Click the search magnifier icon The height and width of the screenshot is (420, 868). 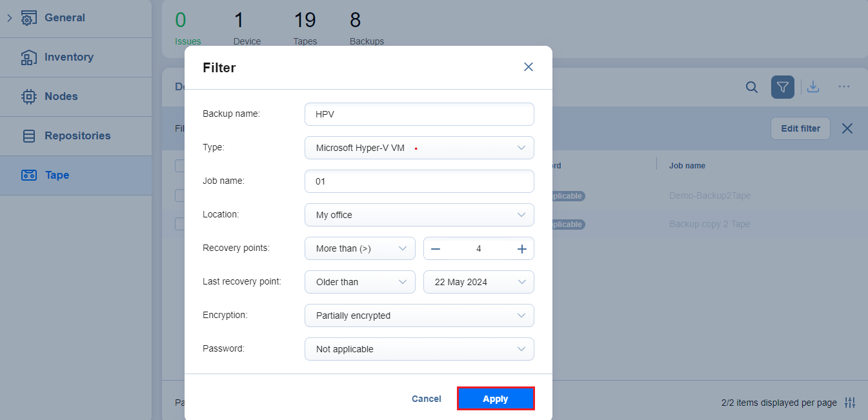pos(751,87)
